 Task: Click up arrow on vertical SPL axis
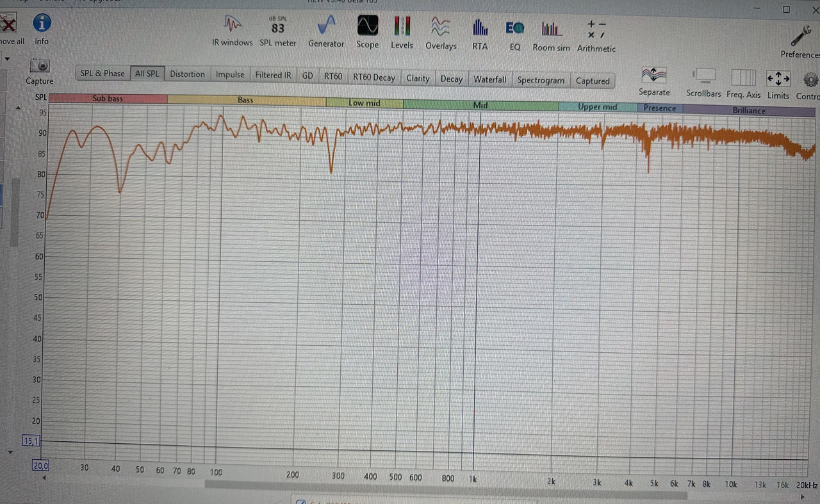(x=18, y=109)
